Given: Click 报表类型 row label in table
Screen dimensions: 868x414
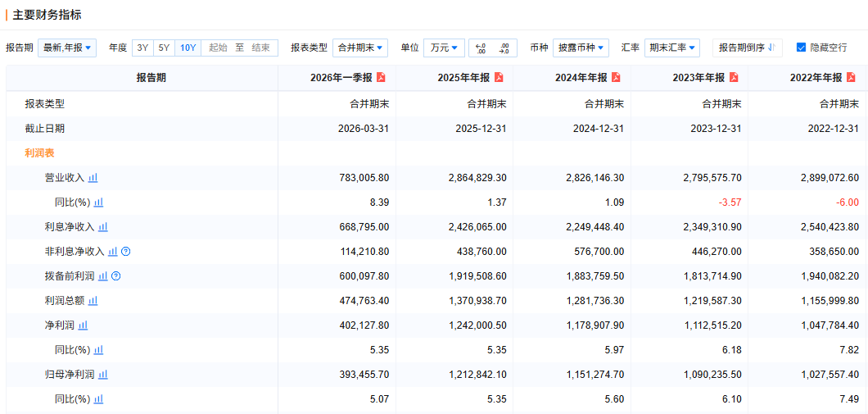Looking at the screenshot, I should [x=44, y=103].
